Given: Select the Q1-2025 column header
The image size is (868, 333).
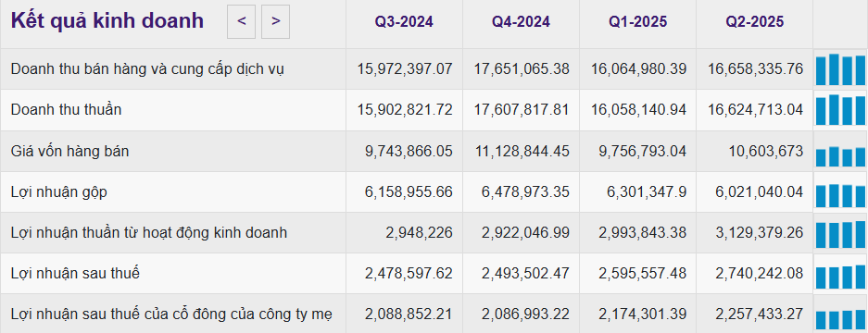Looking at the screenshot, I should point(637,21).
